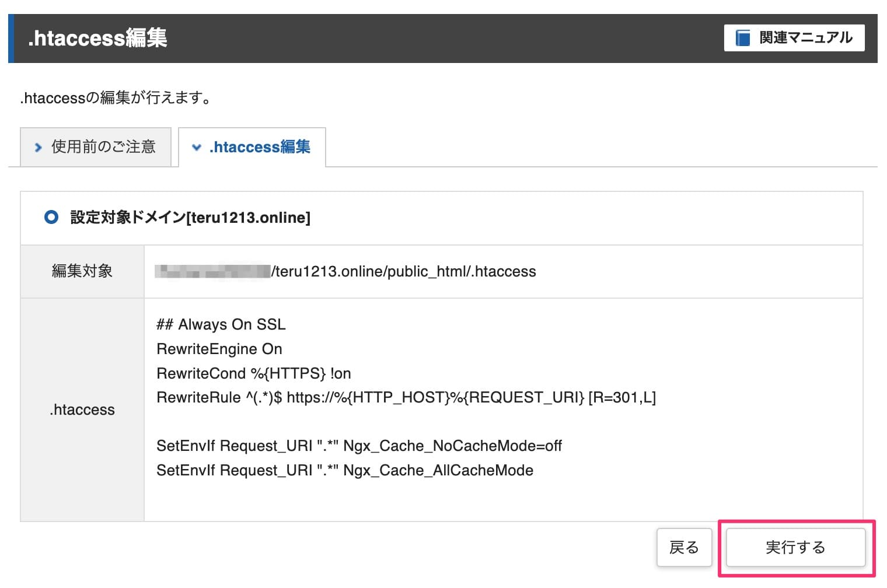Click the book icon on 関連マニュアル button

coord(742,37)
